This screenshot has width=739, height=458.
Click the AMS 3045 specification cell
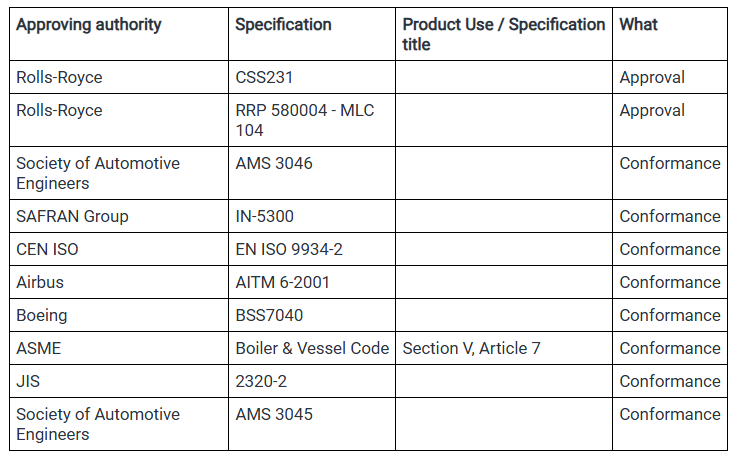(274, 414)
